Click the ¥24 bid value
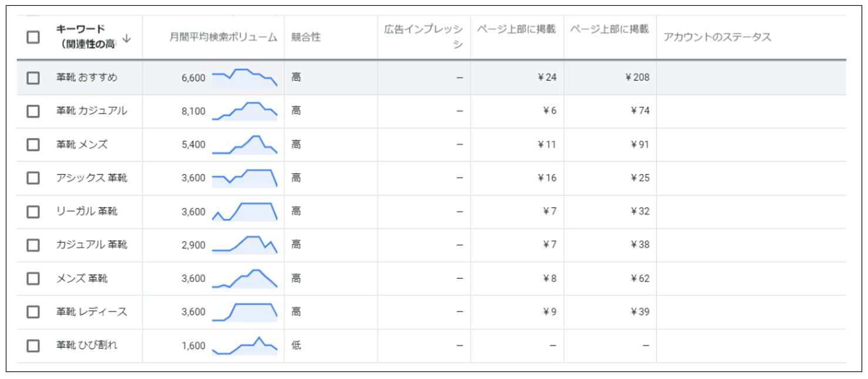The image size is (868, 379). [x=547, y=78]
